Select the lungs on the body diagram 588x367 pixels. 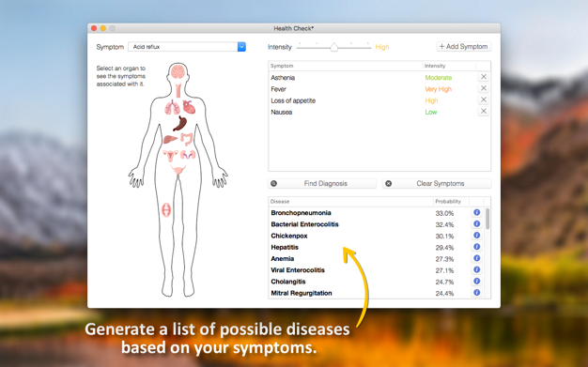click(x=172, y=107)
